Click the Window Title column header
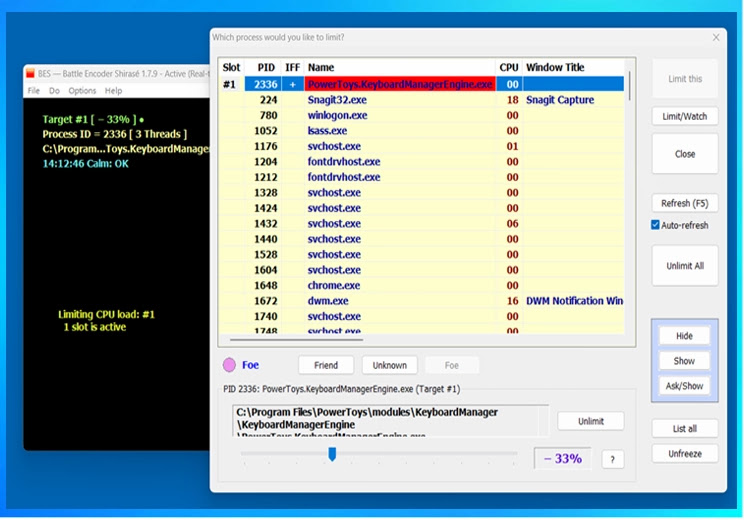This screenshot has width=744, height=520. (574, 67)
